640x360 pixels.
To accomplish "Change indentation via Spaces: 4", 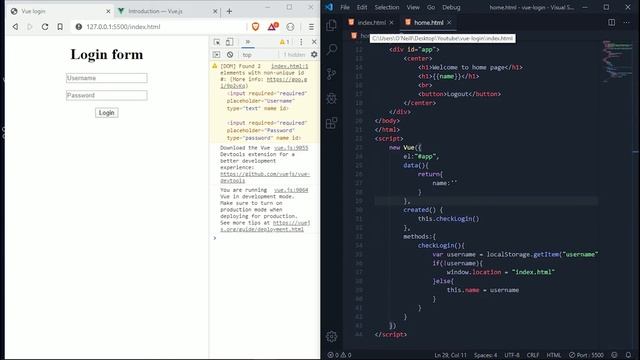I will point(485,355).
